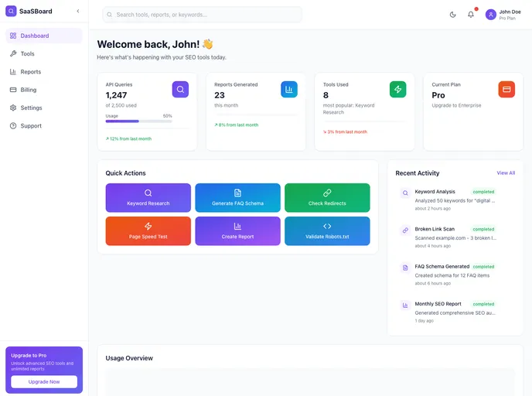This screenshot has height=396, width=532.
Task: Click the completed badge on Monthly SEO Report
Action: (483, 304)
